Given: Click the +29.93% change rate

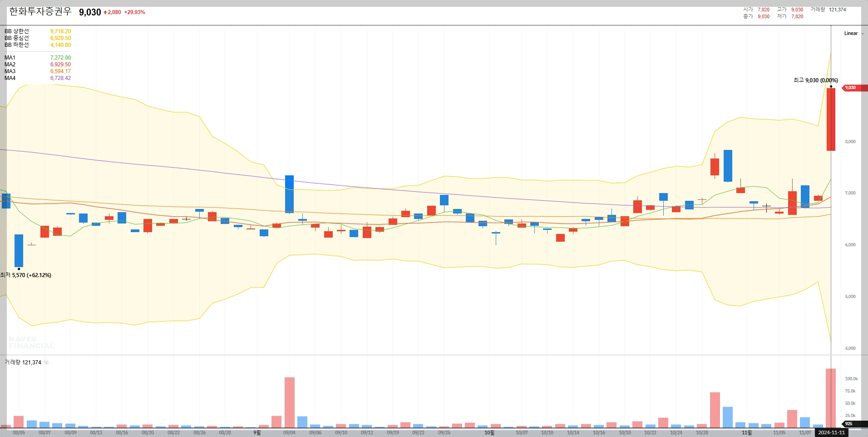Looking at the screenshot, I should 135,12.
